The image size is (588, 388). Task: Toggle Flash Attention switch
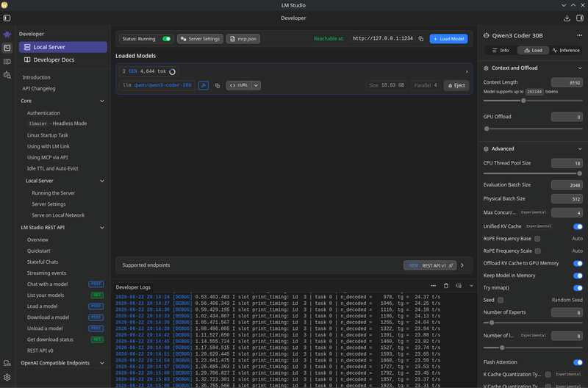578,362
